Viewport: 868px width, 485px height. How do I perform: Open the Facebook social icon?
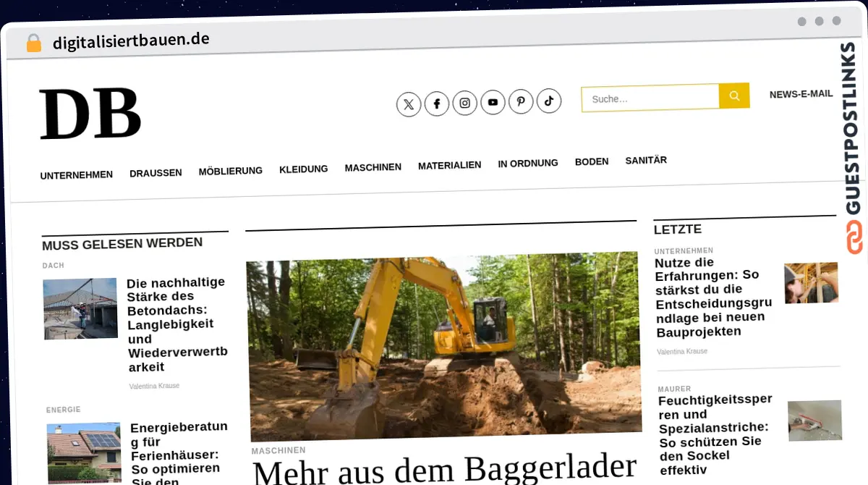(x=437, y=104)
